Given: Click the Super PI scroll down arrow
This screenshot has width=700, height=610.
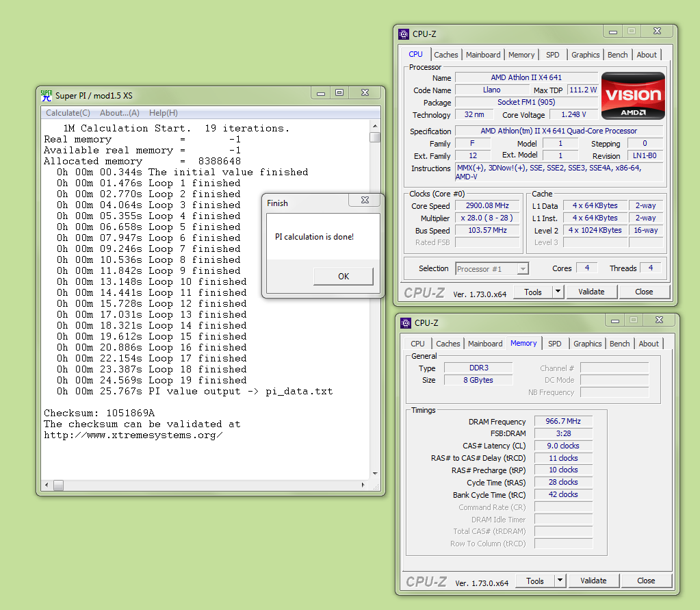Looking at the screenshot, I should (x=375, y=473).
